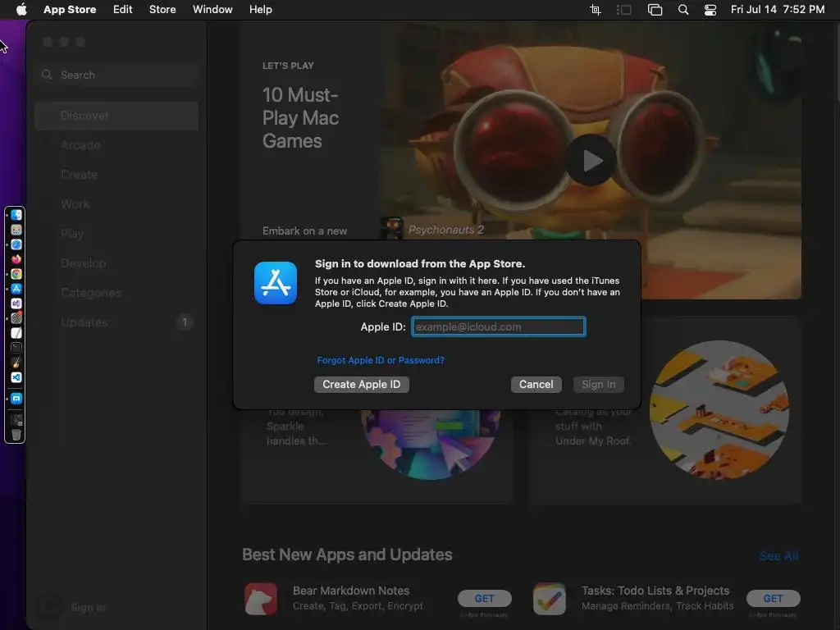Click the Sign In dialog button
Image resolution: width=840 pixels, height=630 pixels.
tap(598, 385)
